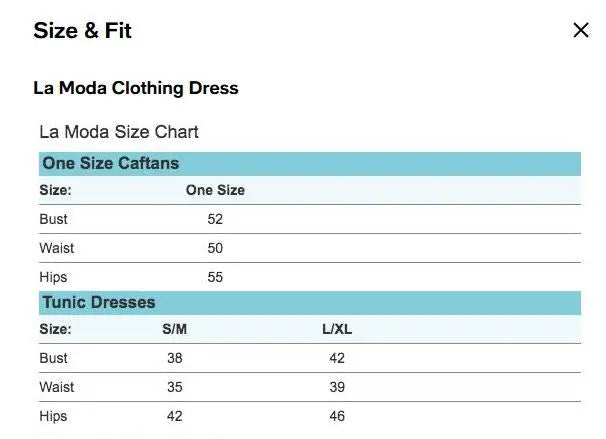Click the caftan hips value 55
This screenshot has width=606, height=439.
[215, 277]
